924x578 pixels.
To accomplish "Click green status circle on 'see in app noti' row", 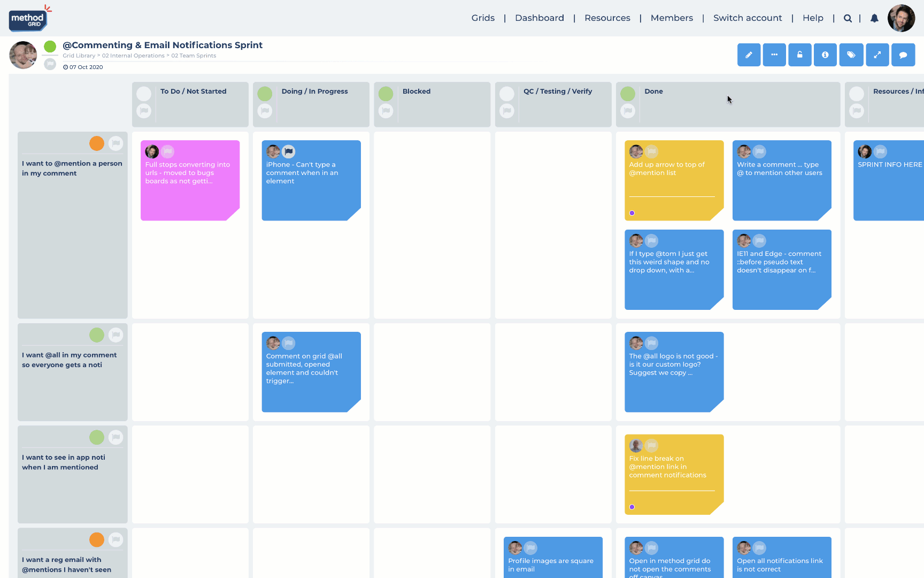I will click(x=97, y=437).
